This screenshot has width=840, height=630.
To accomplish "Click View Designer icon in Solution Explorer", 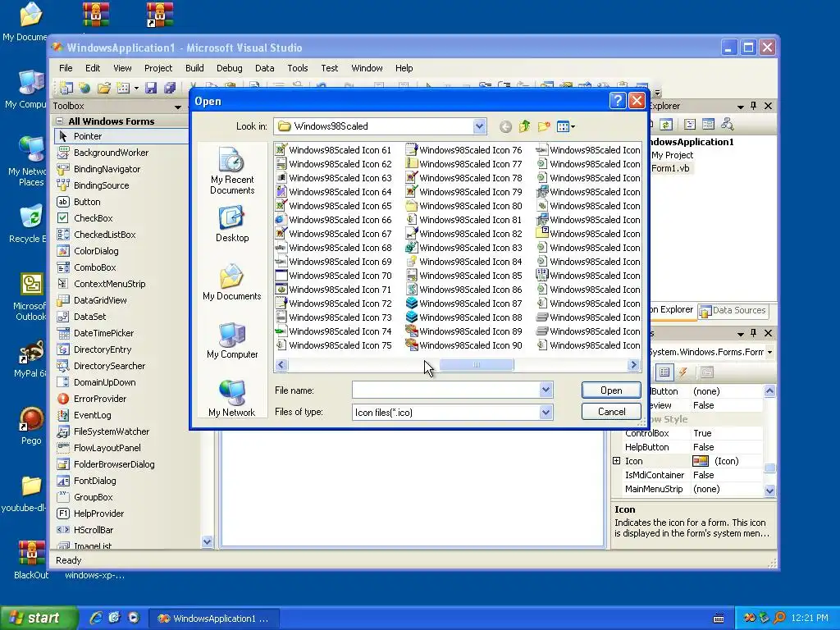I will (x=708, y=125).
